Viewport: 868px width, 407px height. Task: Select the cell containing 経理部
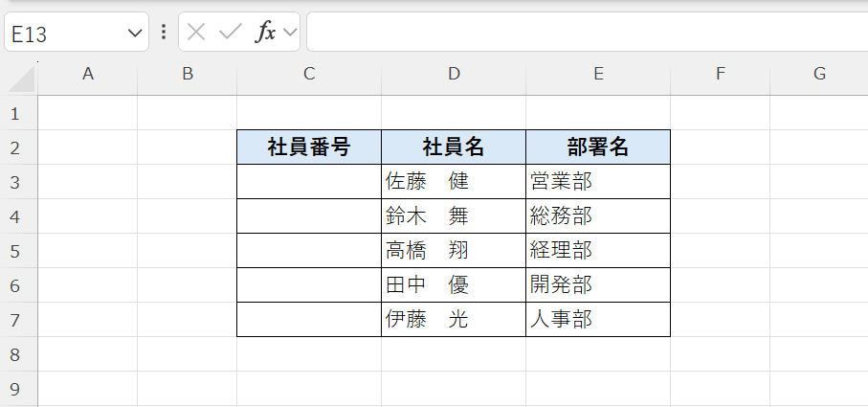coord(598,251)
